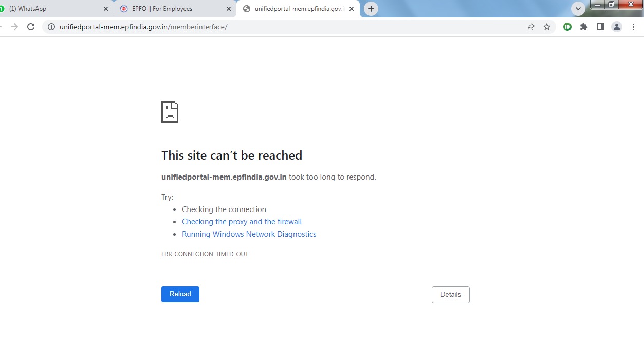View site information icon in address bar
Screen dimensions: 644x352
[x=51, y=27]
